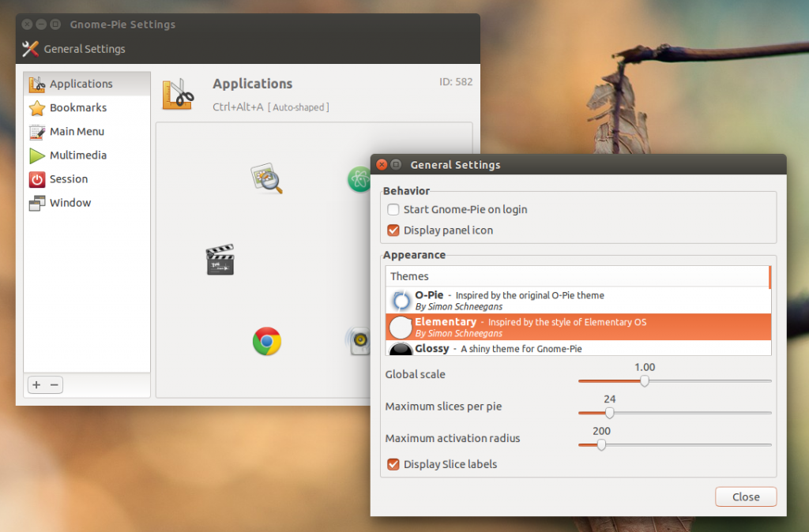809x532 pixels.
Task: Remove selected pie with minus button
Action: pyautogui.click(x=54, y=385)
